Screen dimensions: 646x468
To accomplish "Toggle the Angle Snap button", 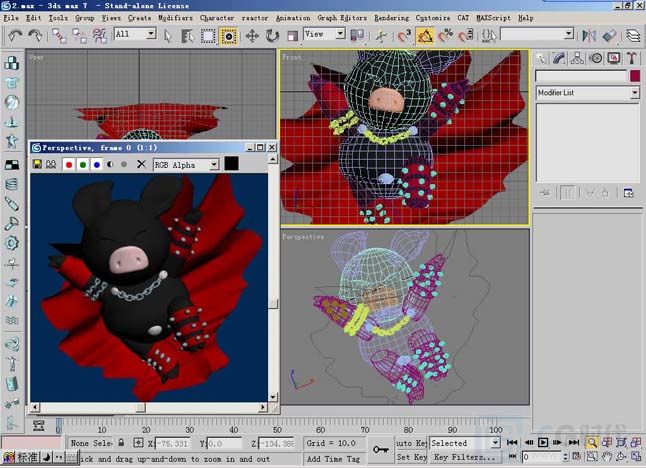I will pyautogui.click(x=425, y=36).
